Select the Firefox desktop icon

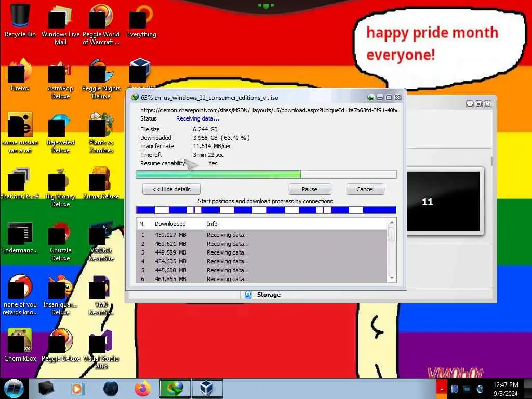(x=20, y=75)
